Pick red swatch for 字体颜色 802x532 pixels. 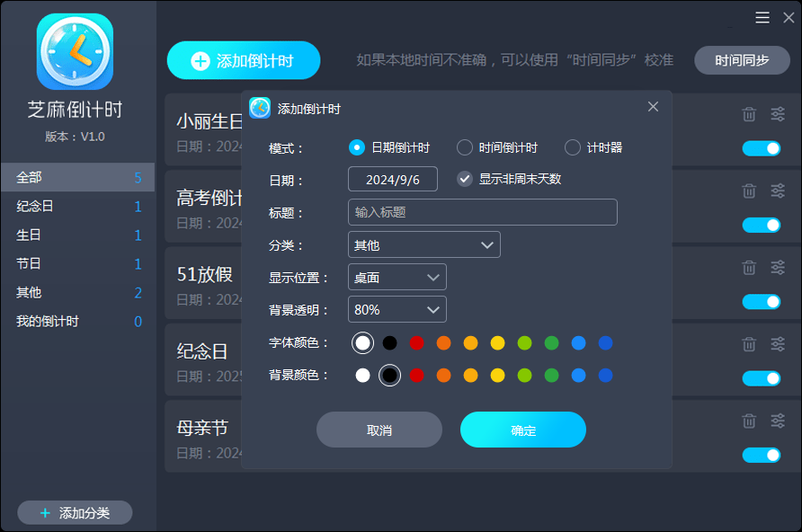tap(417, 343)
